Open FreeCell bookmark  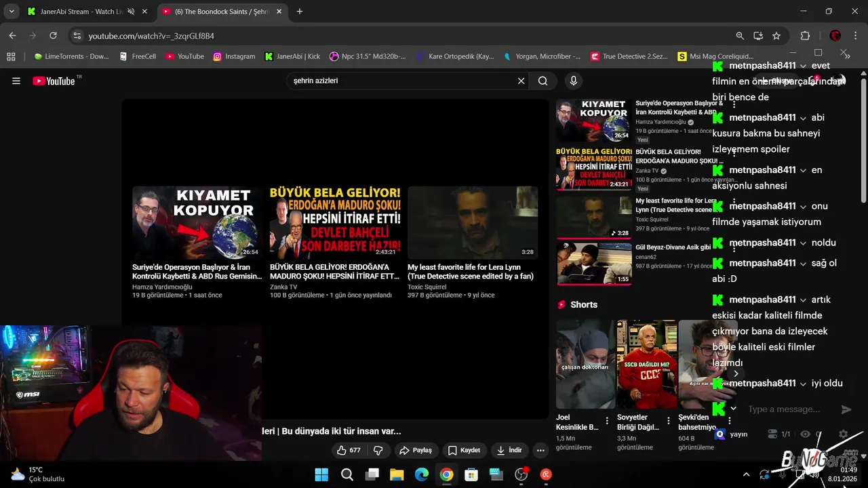pos(138,56)
